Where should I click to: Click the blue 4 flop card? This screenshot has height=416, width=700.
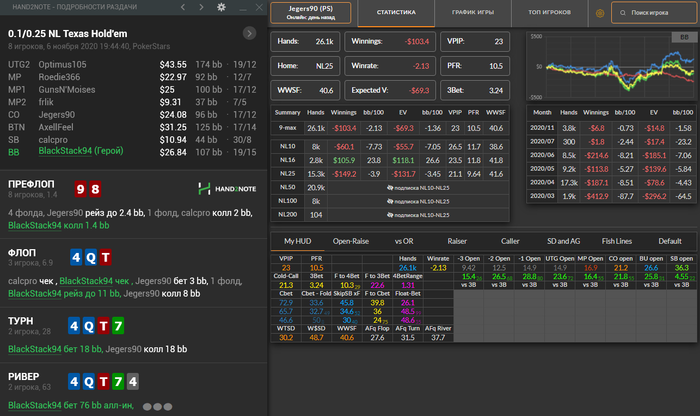(76, 258)
